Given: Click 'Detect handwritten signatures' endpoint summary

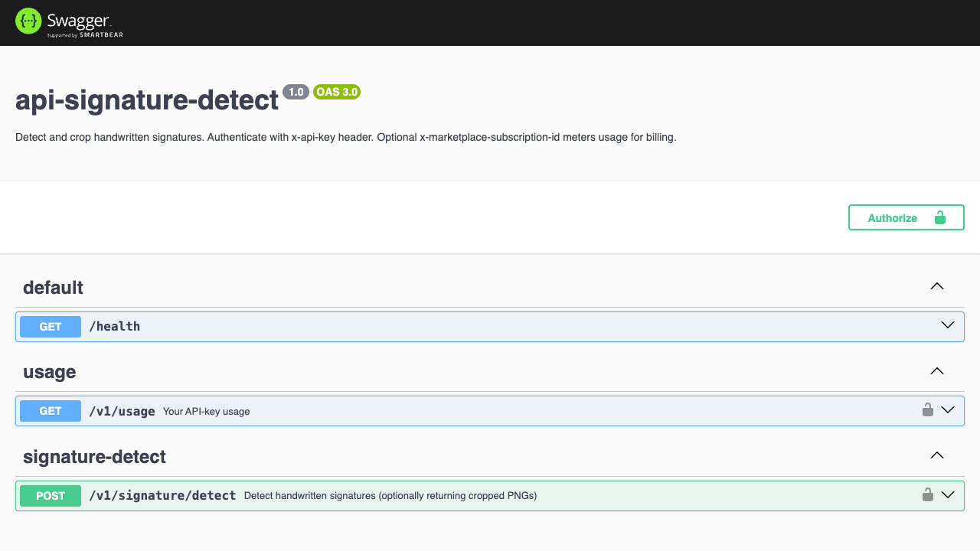Looking at the screenshot, I should [390, 496].
